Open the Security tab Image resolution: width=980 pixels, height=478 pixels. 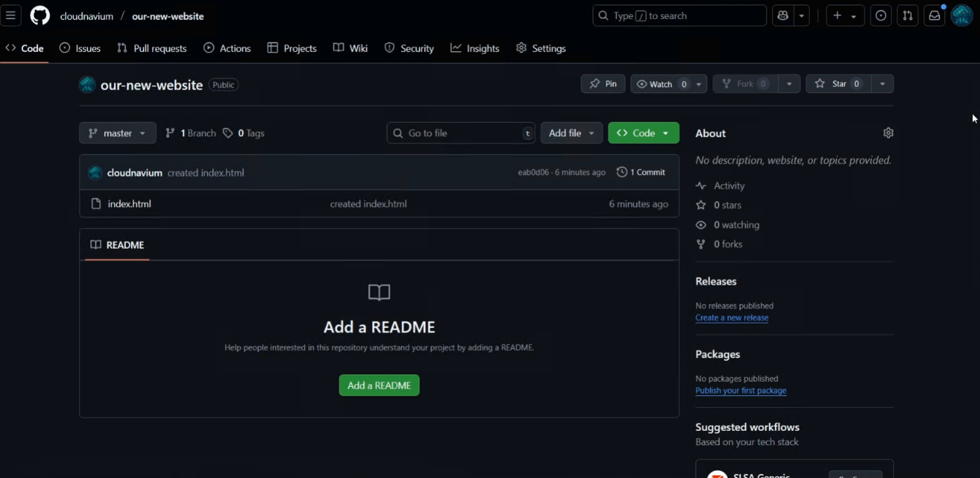409,48
